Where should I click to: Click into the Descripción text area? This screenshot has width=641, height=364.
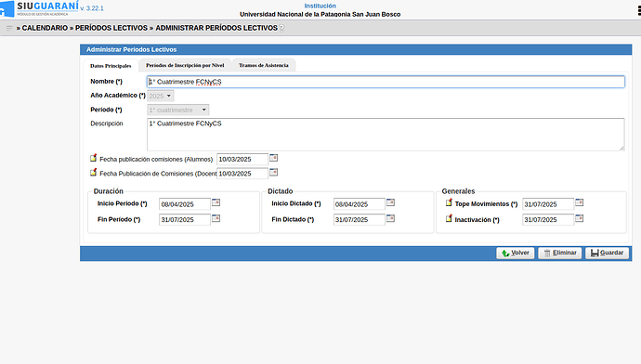coord(386,135)
